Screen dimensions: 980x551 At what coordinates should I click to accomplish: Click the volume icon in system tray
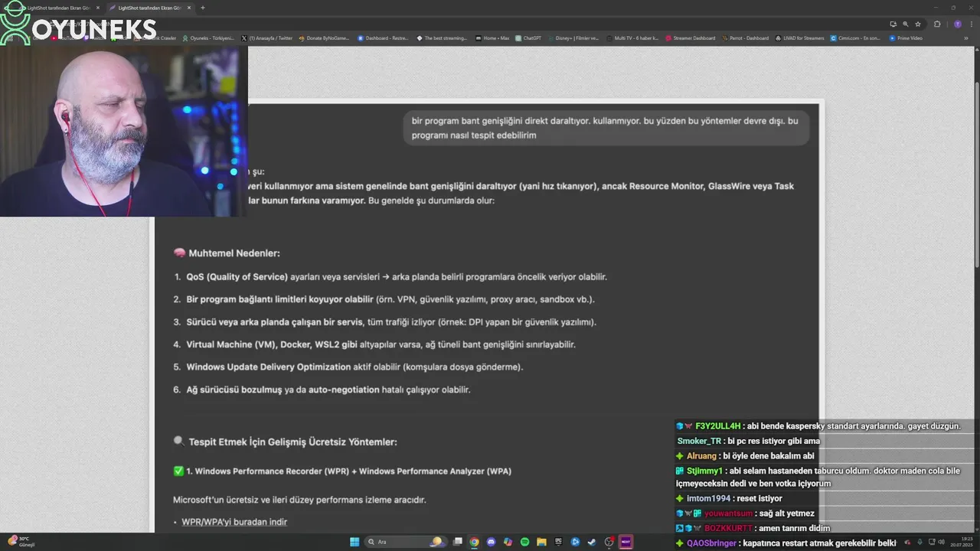[x=942, y=542]
